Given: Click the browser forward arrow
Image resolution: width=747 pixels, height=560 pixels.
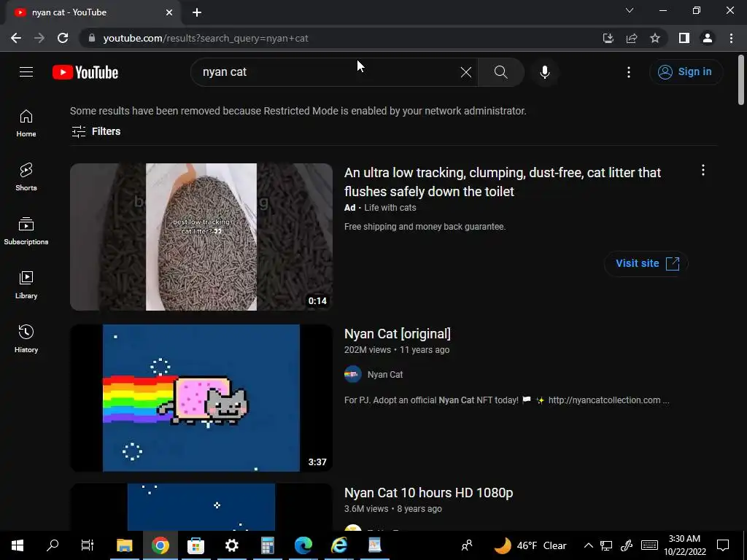Looking at the screenshot, I should pos(39,38).
